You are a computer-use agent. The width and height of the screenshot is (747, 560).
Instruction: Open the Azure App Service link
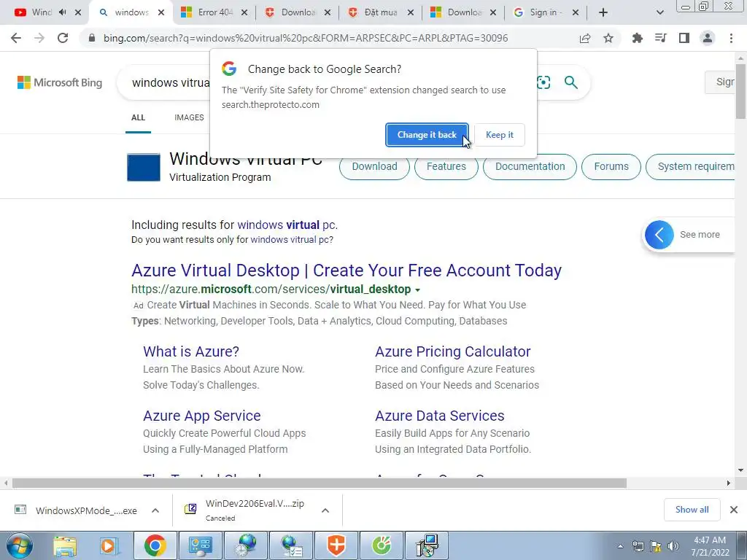(202, 416)
